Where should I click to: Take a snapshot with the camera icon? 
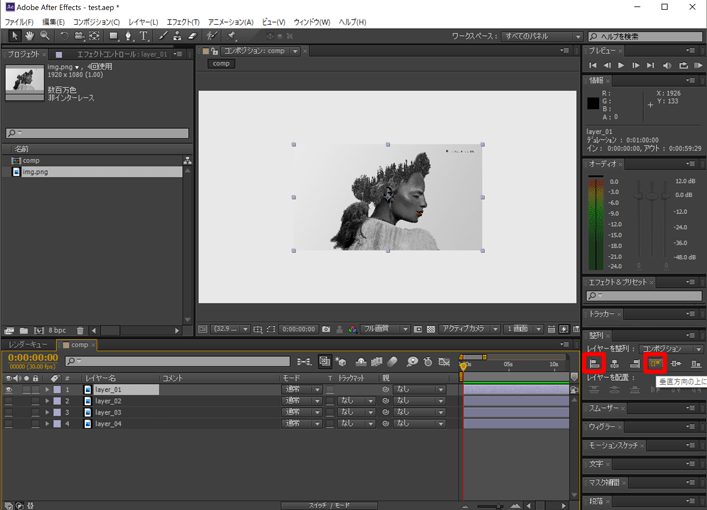coord(326,329)
